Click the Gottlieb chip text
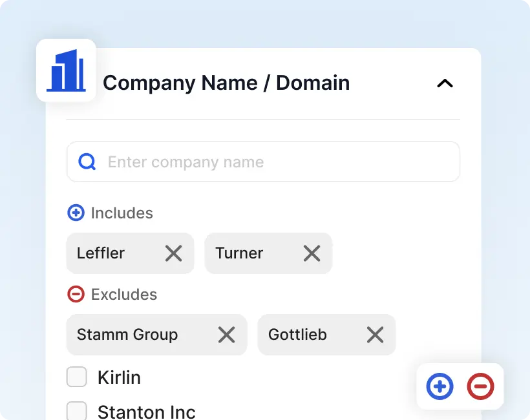The image size is (530, 420). point(297,335)
